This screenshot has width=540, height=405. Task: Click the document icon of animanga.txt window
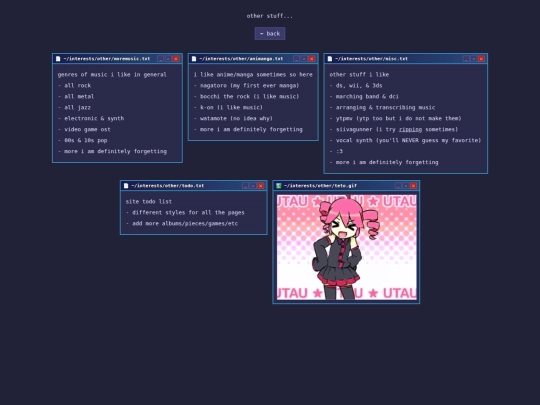coord(194,59)
